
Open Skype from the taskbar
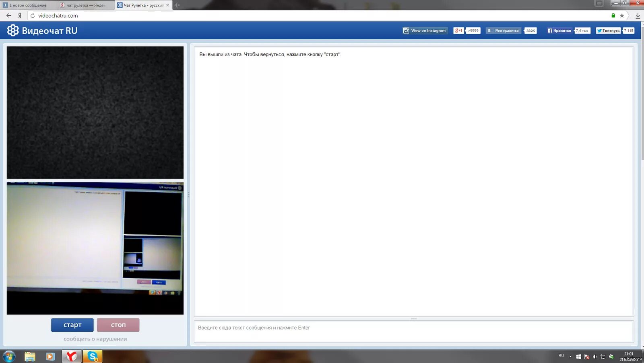[93, 356]
